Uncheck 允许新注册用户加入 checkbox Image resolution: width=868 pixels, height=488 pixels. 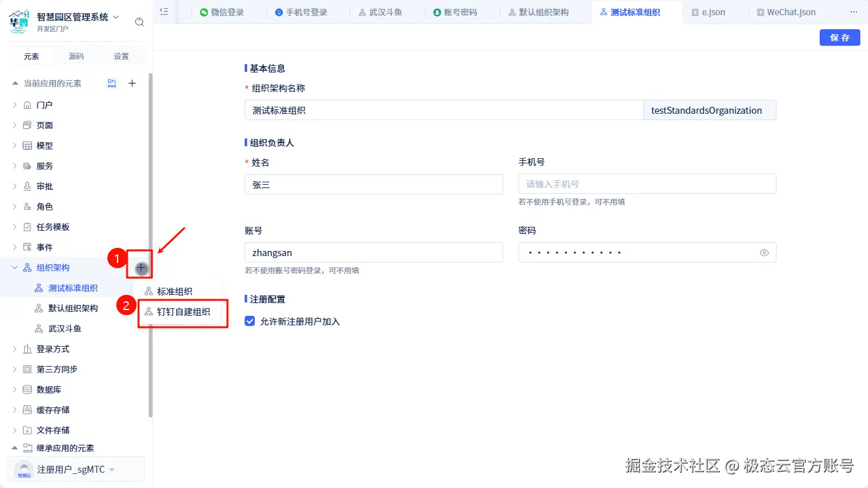pyautogui.click(x=250, y=322)
